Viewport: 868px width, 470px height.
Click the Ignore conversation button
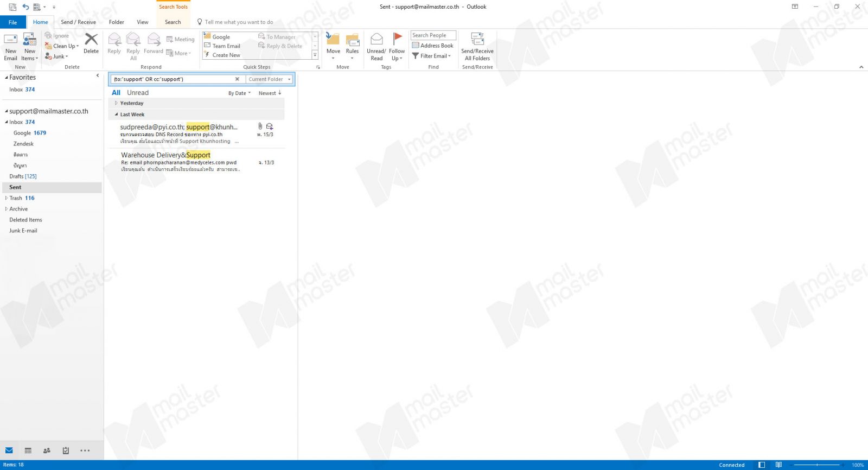tap(57, 36)
